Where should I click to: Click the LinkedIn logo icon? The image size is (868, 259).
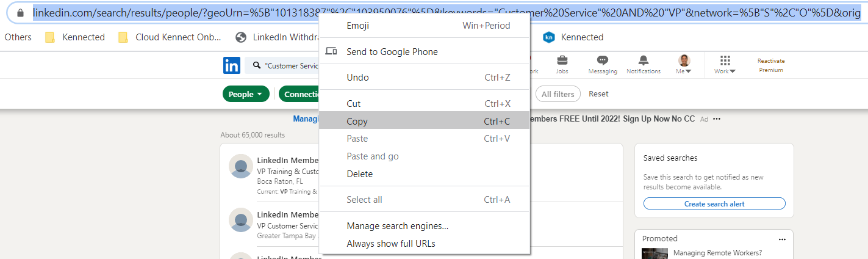(x=232, y=65)
